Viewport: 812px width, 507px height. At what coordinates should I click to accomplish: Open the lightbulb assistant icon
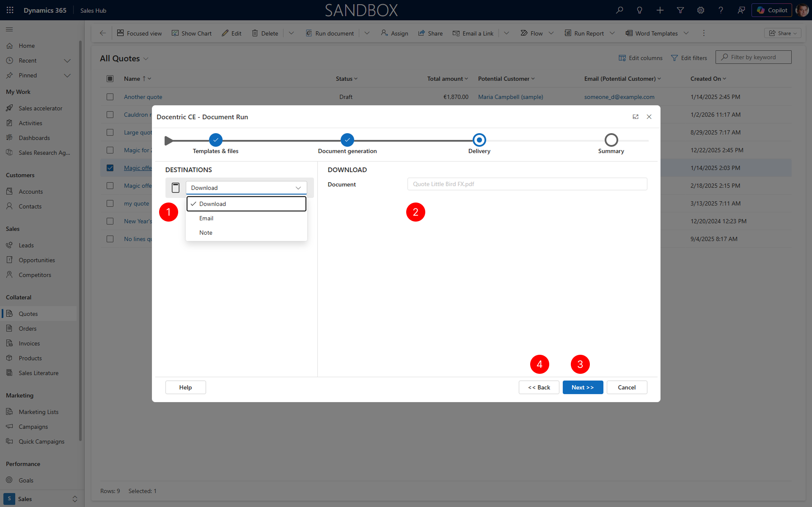tap(640, 10)
